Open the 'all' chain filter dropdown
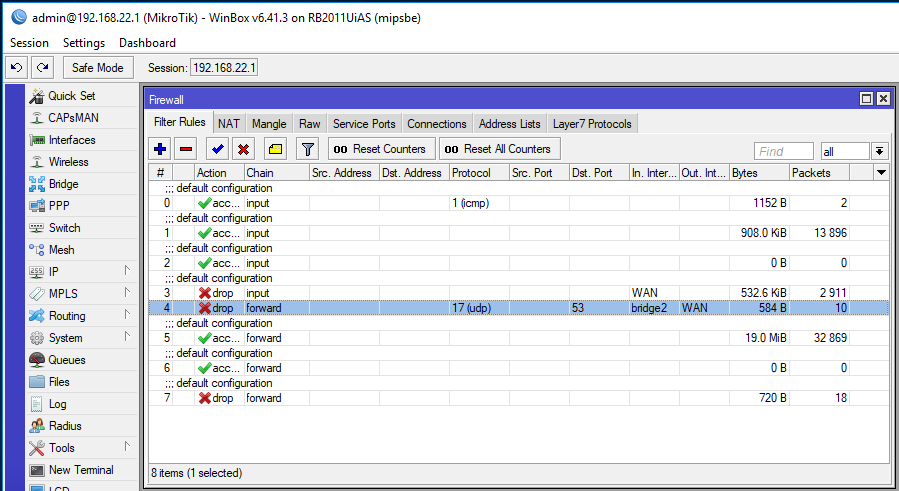899x491 pixels. 879,151
